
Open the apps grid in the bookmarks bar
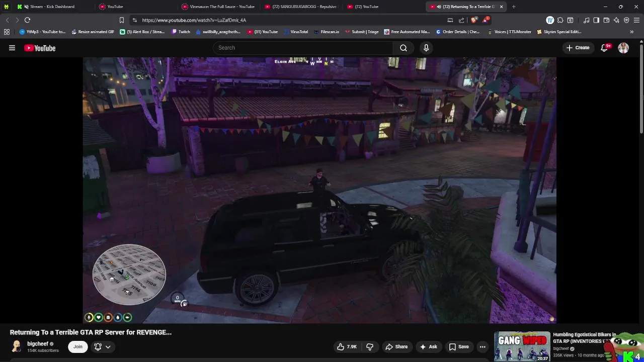[7, 32]
